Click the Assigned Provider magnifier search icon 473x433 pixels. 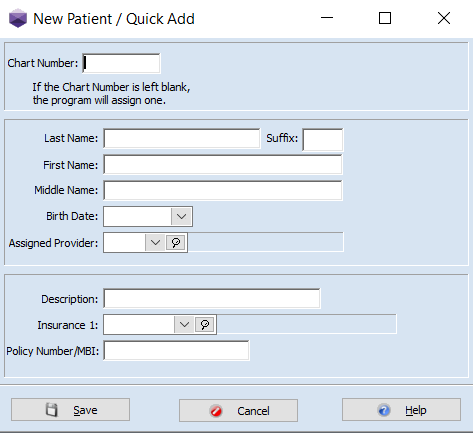pos(176,242)
